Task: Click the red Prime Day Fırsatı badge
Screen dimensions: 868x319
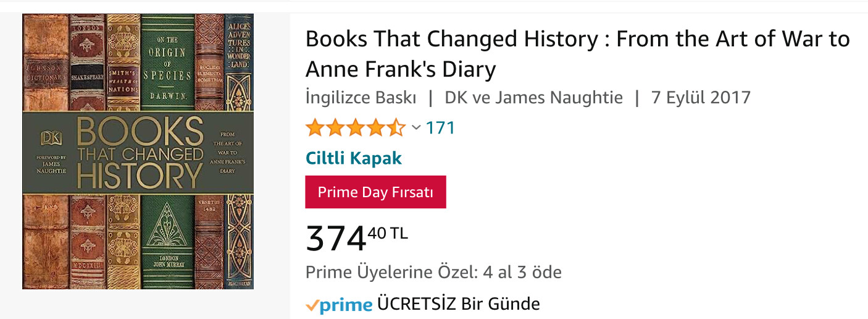Action: pos(375,192)
